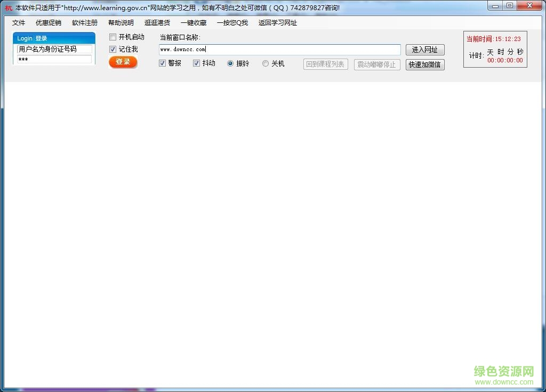Select the 振铃 radio button
Viewport: 546px width, 392px height.
pos(230,63)
